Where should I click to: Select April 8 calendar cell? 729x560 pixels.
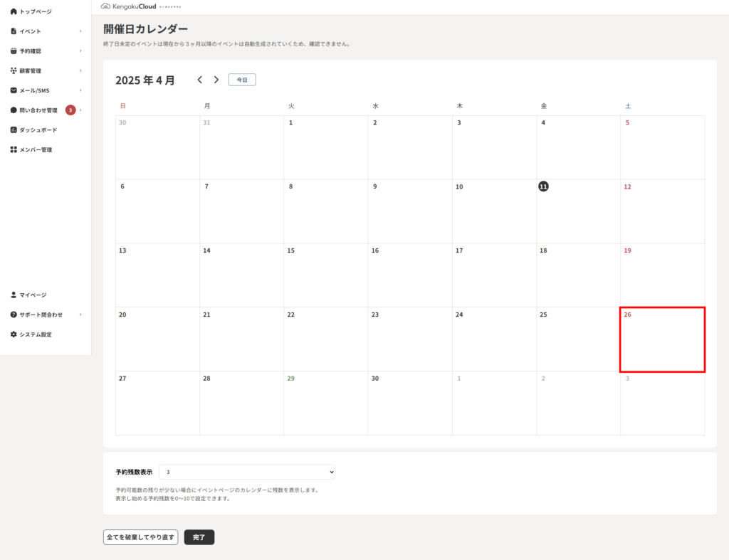(x=326, y=211)
